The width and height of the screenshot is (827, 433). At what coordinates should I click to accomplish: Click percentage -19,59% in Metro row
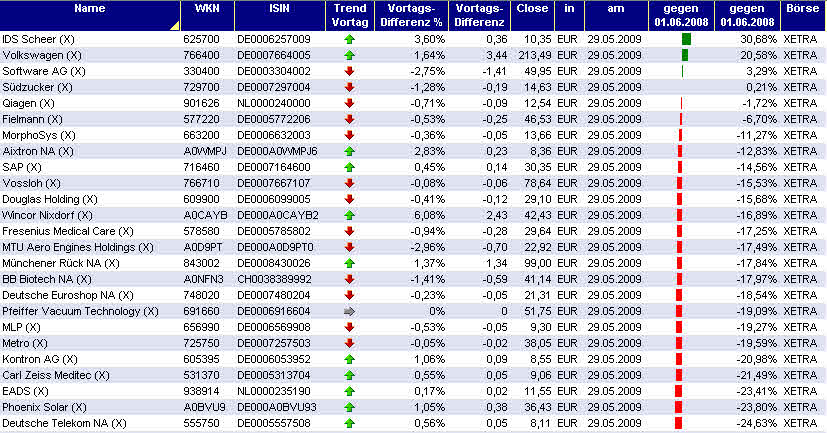tap(757, 343)
